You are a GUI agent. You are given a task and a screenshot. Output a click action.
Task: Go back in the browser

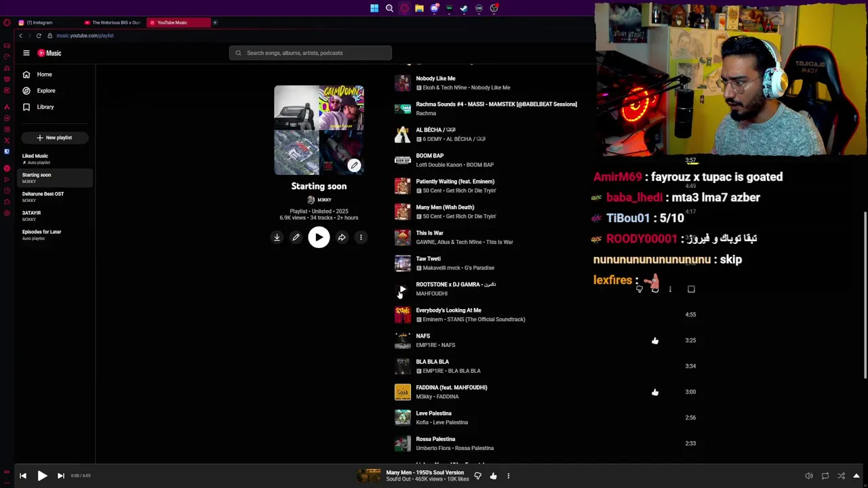[20, 35]
